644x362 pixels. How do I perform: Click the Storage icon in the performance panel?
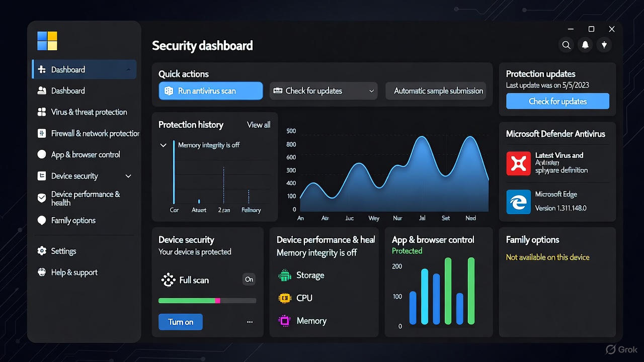click(285, 276)
